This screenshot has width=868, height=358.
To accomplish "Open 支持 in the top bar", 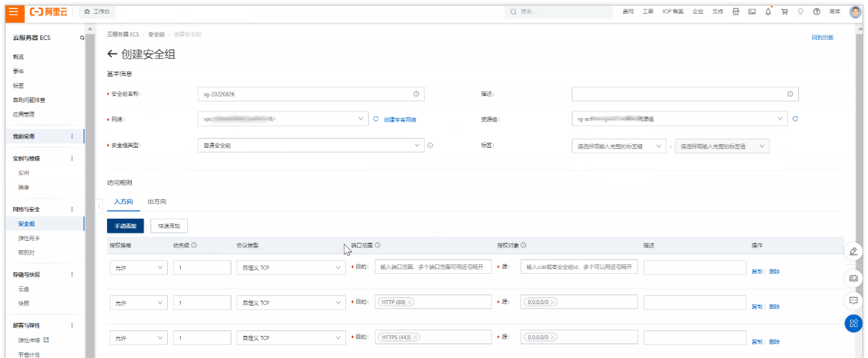I will click(x=718, y=12).
